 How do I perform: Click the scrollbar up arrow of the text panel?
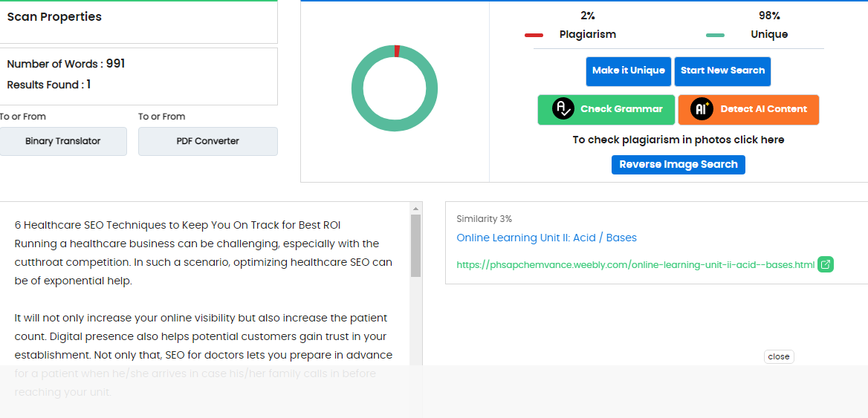pyautogui.click(x=415, y=209)
